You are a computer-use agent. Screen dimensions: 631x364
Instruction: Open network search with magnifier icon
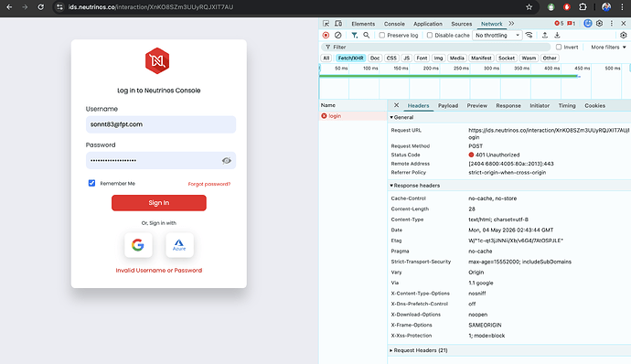pyautogui.click(x=366, y=36)
